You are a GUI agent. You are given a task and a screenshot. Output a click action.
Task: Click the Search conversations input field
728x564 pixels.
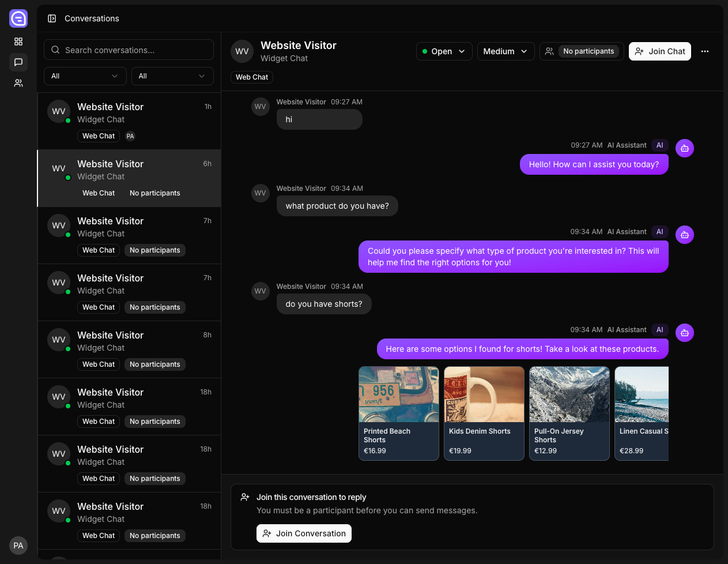(x=129, y=50)
